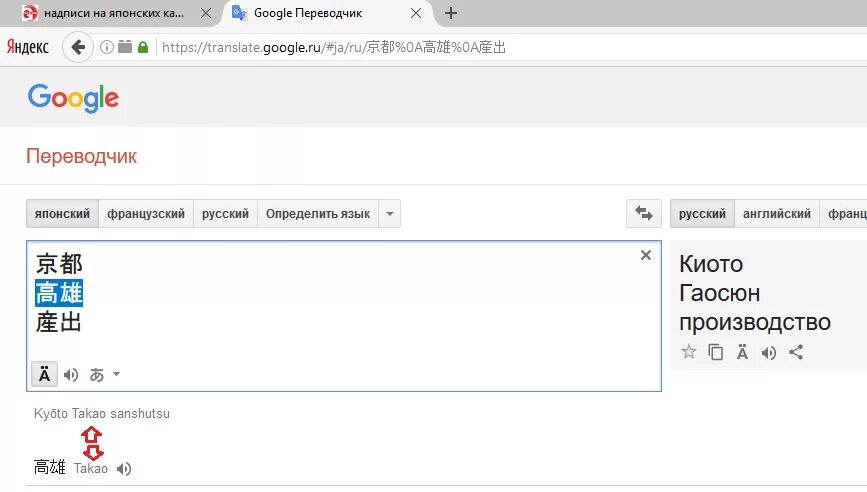Image resolution: width=867 pixels, height=492 pixels.
Task: Select французский as source language
Action: (146, 213)
